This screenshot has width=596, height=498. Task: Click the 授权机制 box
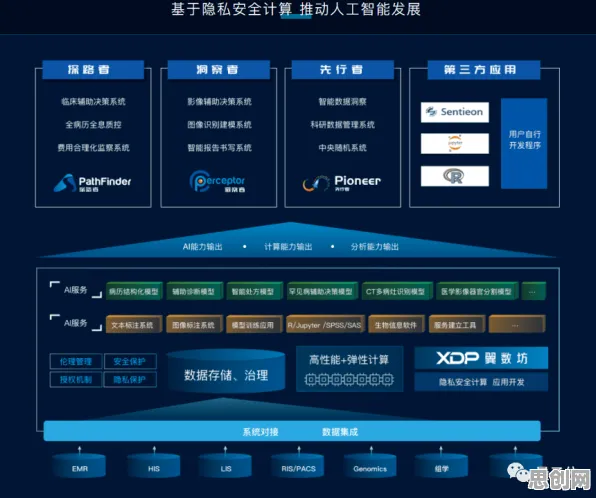pos(76,379)
